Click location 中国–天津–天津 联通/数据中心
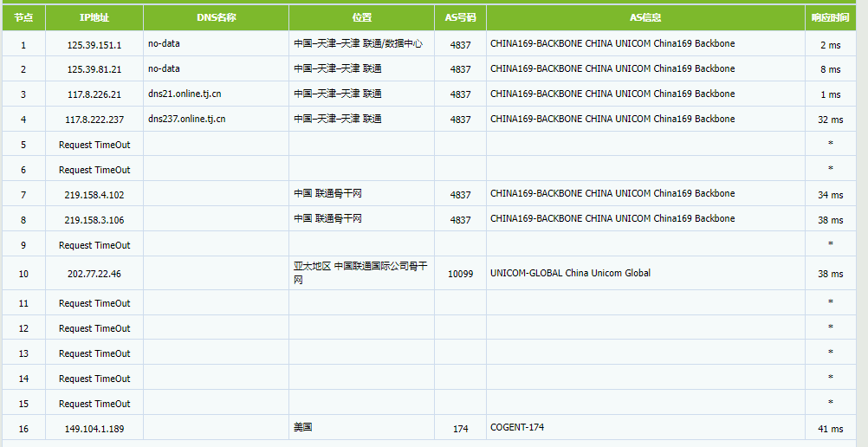 pyautogui.click(x=358, y=44)
